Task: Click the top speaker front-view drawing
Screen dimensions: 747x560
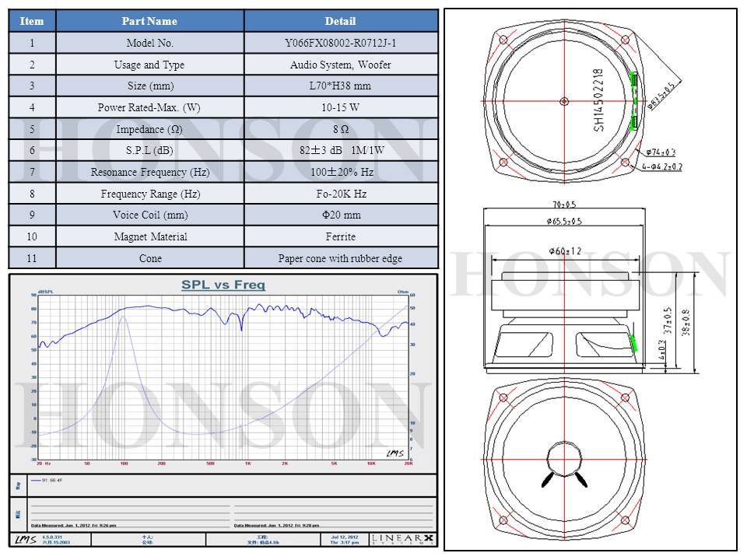Action: point(563,100)
